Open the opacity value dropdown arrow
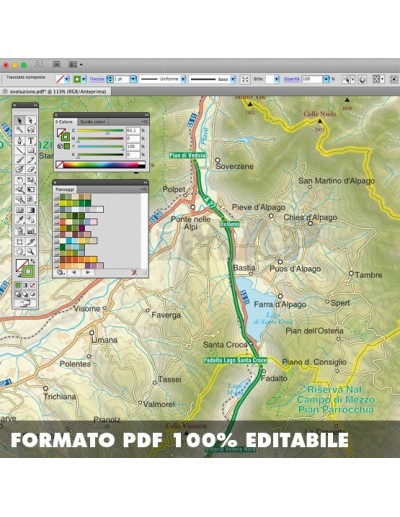The image size is (400, 517). click(326, 79)
